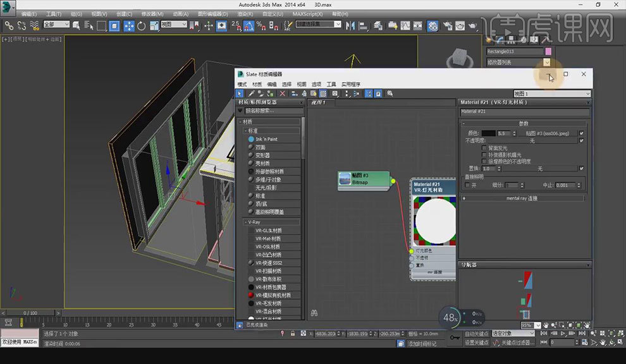
Task: Click the 贴图 #3 (sss006.jpeg) map button
Action: (x=547, y=133)
